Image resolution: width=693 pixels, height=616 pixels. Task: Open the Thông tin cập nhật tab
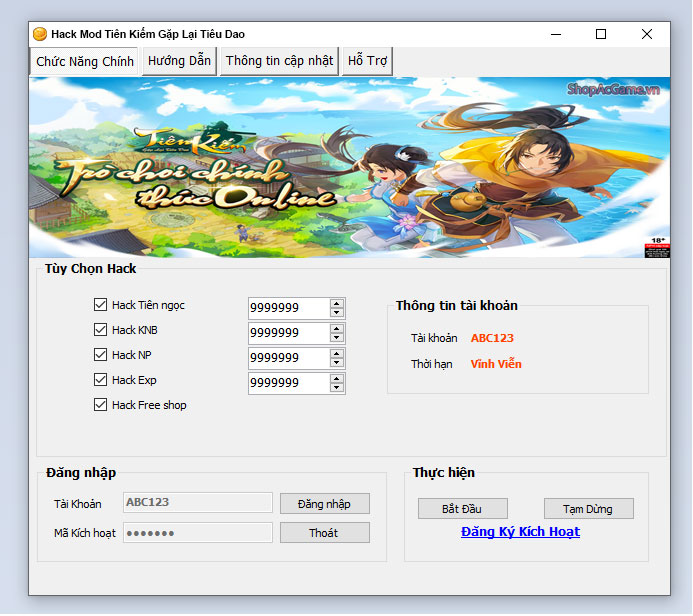point(279,61)
